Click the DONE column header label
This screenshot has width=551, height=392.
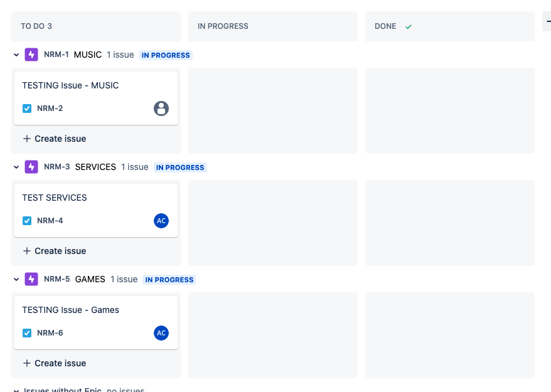pos(385,26)
